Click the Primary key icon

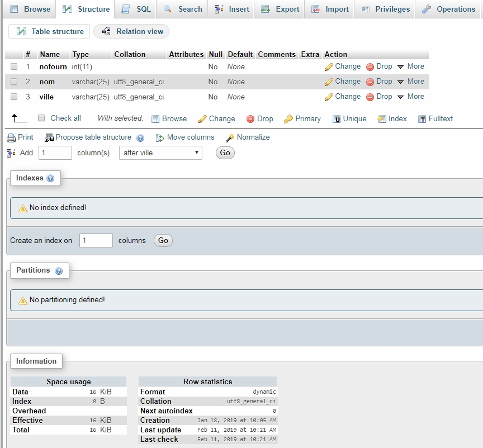coord(288,119)
